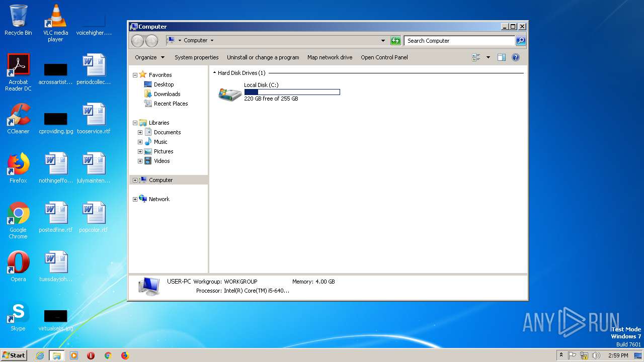Viewport: 644px width, 362px height.
Task: Open the Recycle Bin desktop icon
Action: click(x=18, y=20)
